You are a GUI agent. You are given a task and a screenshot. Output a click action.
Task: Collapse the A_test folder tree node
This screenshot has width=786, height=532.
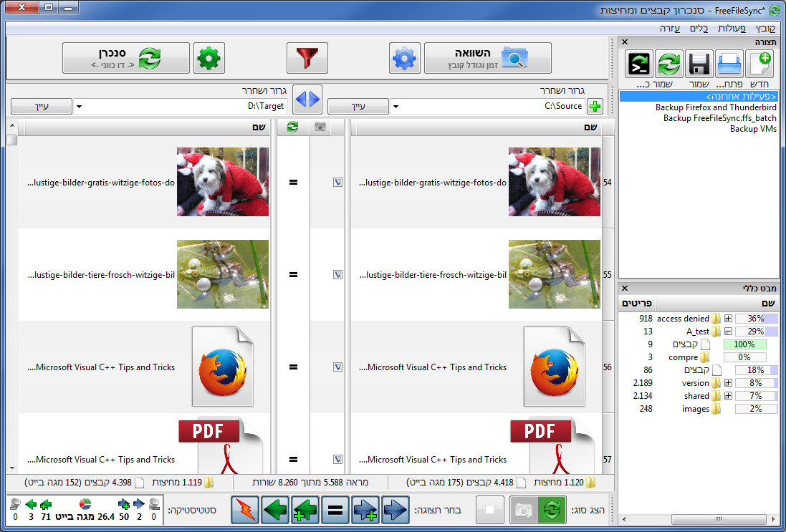(728, 332)
